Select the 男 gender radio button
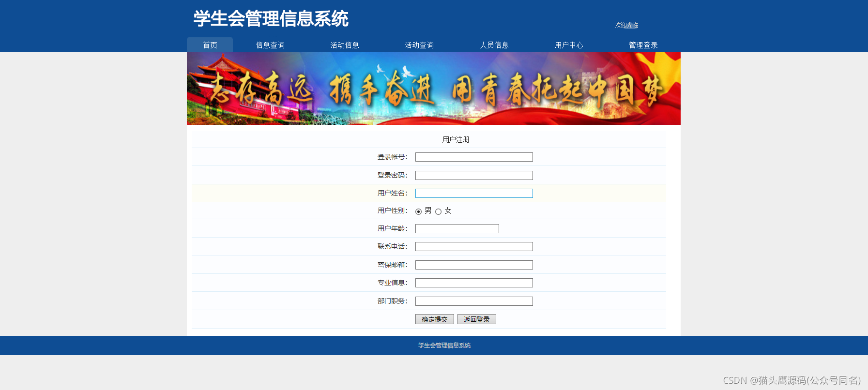 418,211
